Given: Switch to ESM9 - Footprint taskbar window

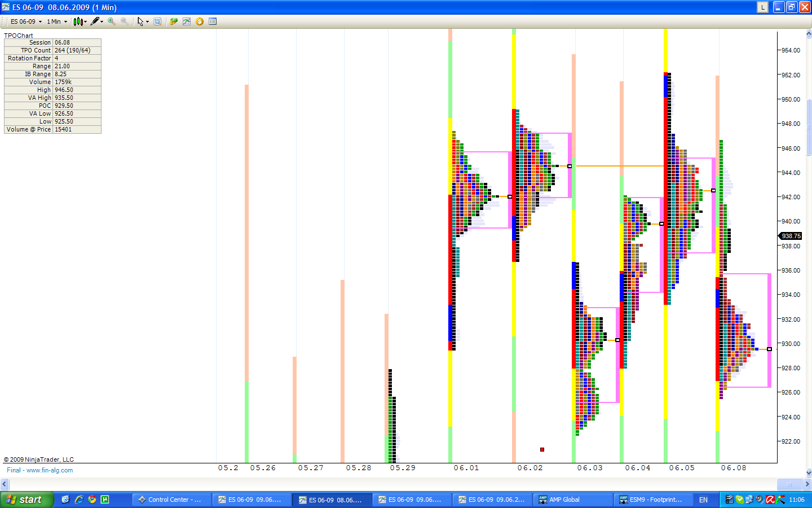Looking at the screenshot, I should (654, 500).
